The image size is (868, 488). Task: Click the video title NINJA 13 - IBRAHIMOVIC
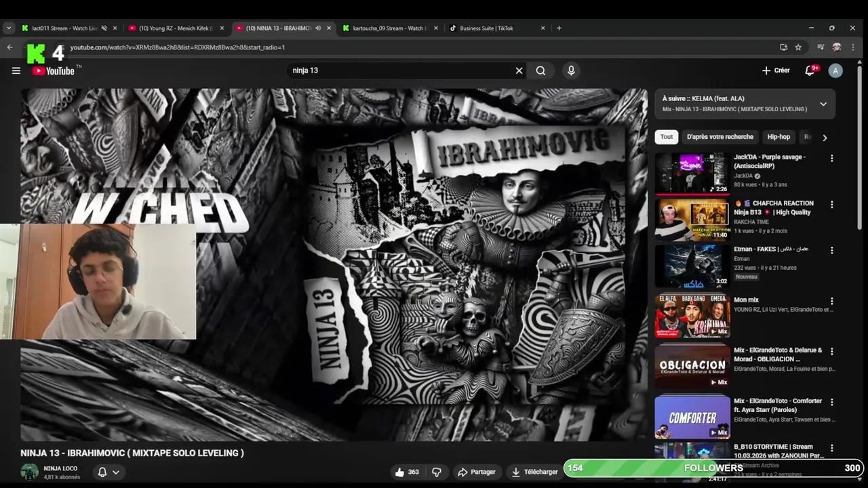[132, 453]
